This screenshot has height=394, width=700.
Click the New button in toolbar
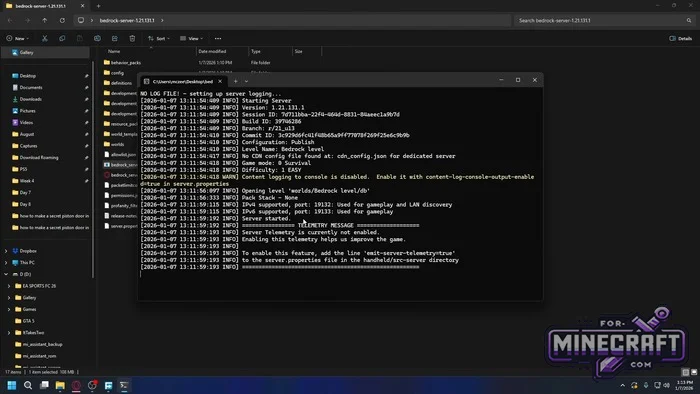[17, 38]
